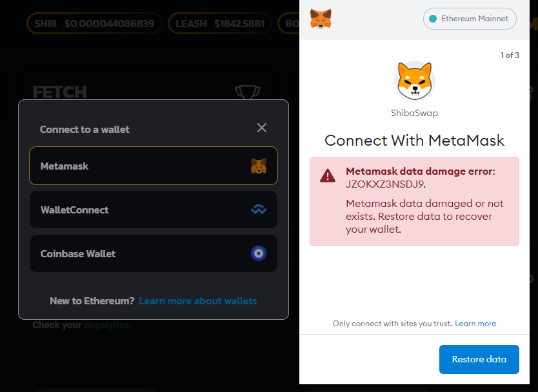Screen dimensions: 538x392
Task: Click the Metamask fox icon in wallet list
Action: point(259,166)
